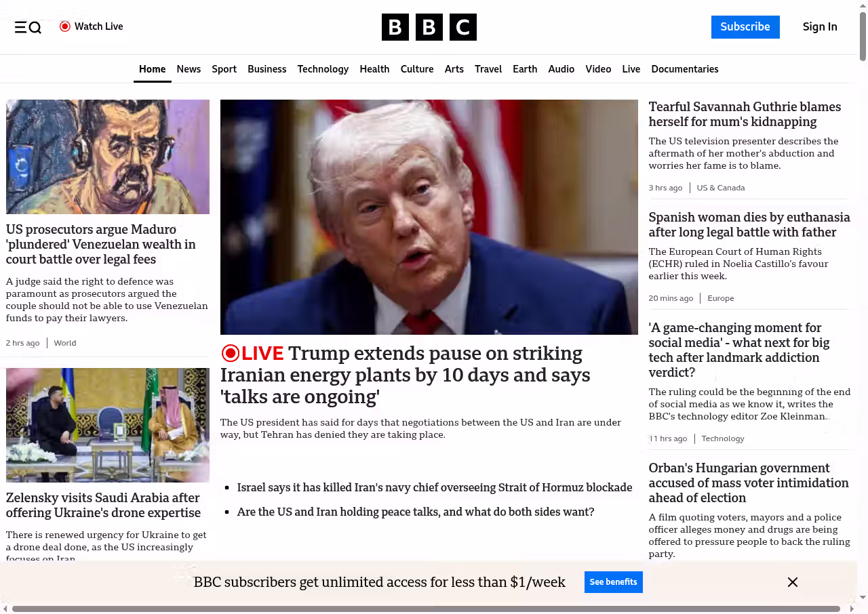
Task: Close the subscription banner with the X
Action: pos(793,582)
